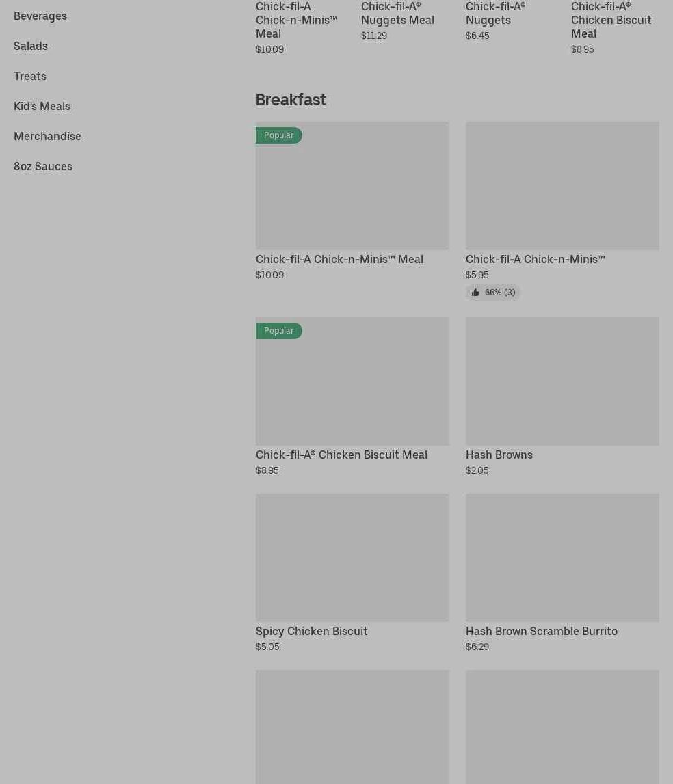Select Merchandise in the sidebar
Viewport: 673px width, 784px height.
(47, 136)
